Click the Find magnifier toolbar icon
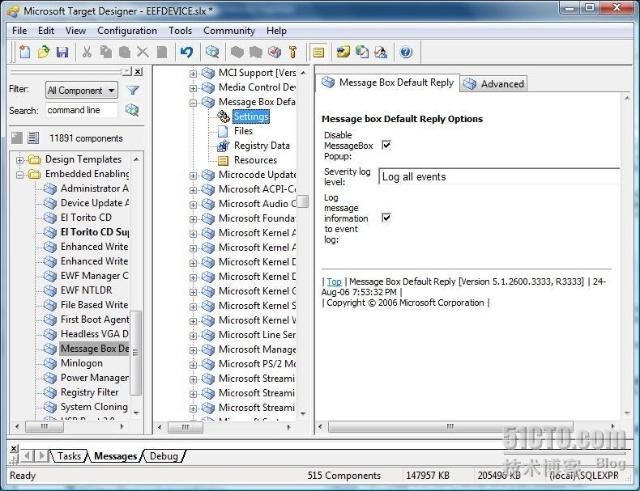The width and height of the screenshot is (640, 491). pyautogui.click(x=212, y=52)
